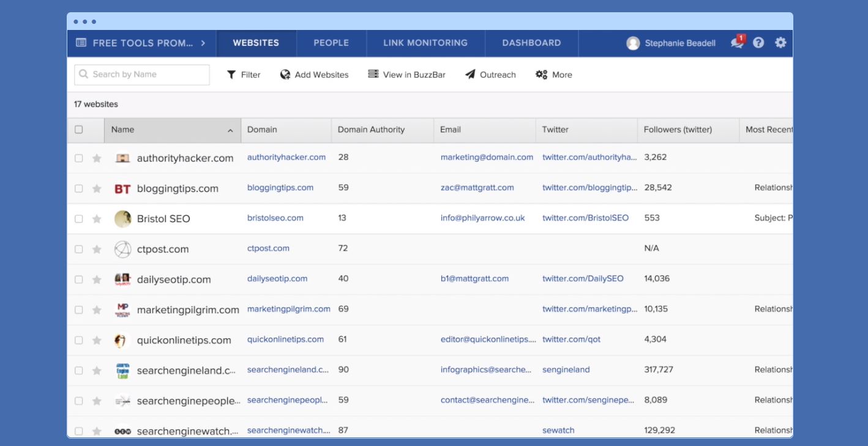Open the help question mark icon
Viewport: 868px width, 446px height.
click(x=758, y=43)
